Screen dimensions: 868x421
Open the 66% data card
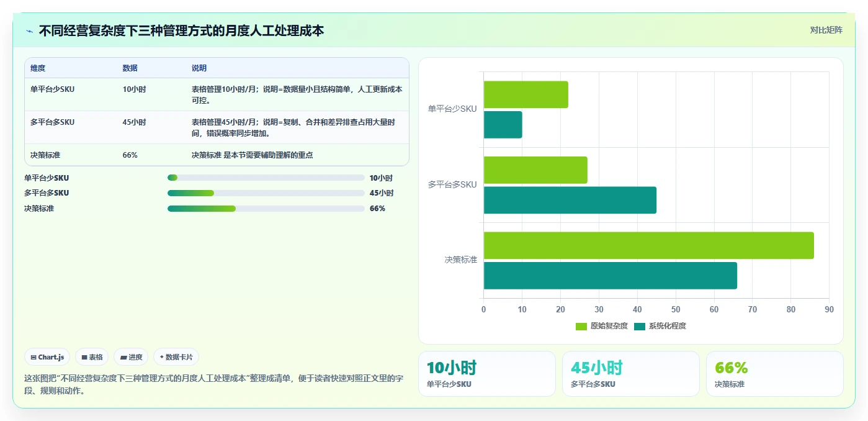point(775,374)
